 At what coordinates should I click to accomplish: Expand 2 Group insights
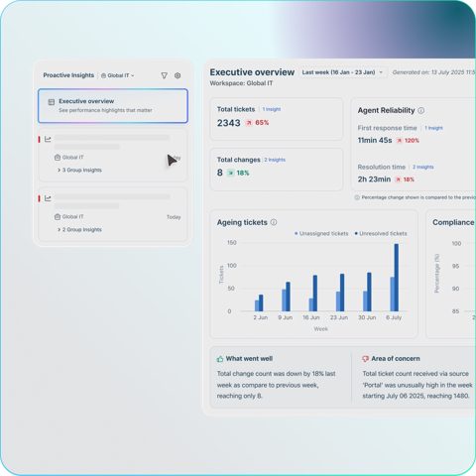[x=79, y=229]
